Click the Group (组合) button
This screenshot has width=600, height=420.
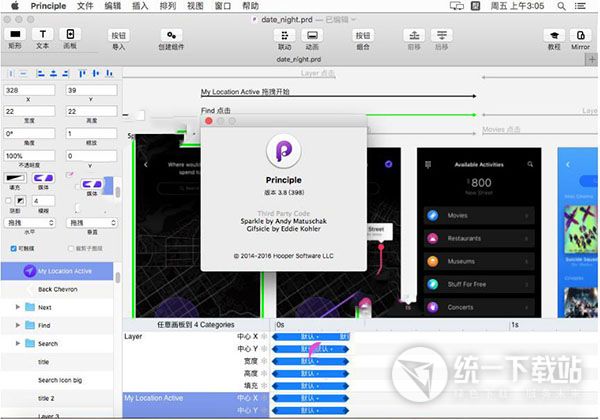(361, 35)
